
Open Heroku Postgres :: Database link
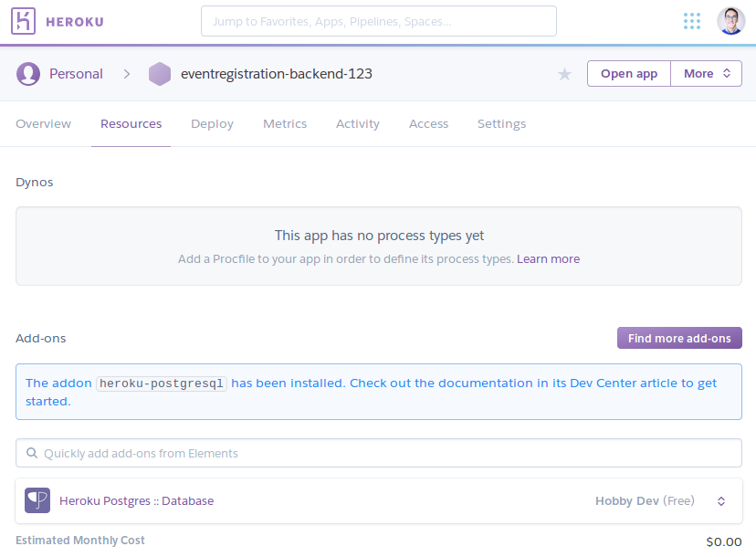(x=136, y=501)
